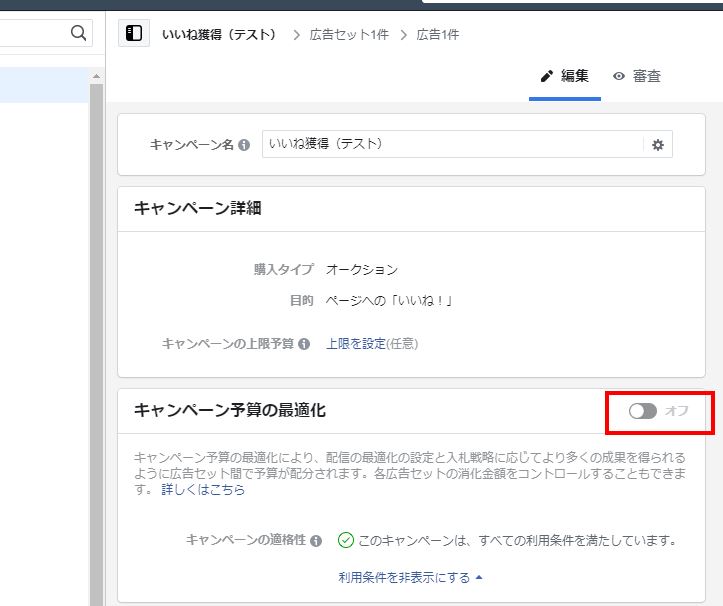Switch to the 編集 tab
Image resolution: width=723 pixels, height=606 pixels.
(565, 76)
